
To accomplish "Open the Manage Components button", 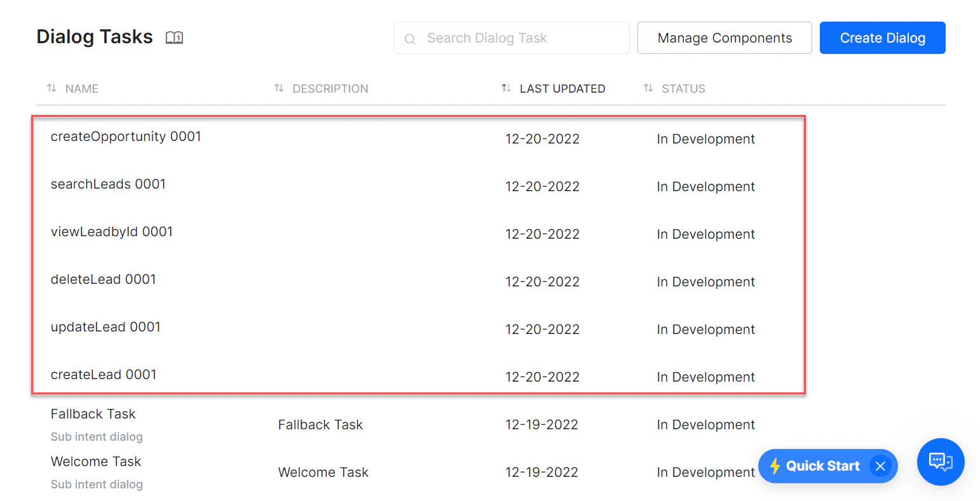I will click(x=724, y=37).
